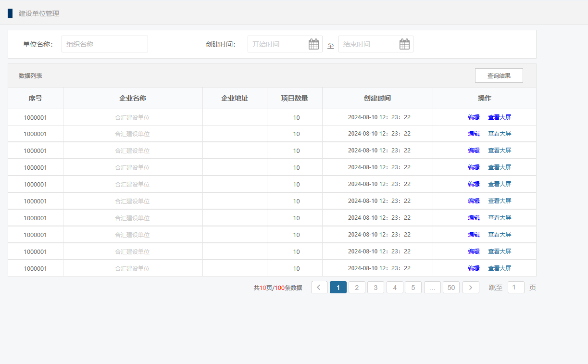Open 查看大屏 in the last table row

point(500,268)
